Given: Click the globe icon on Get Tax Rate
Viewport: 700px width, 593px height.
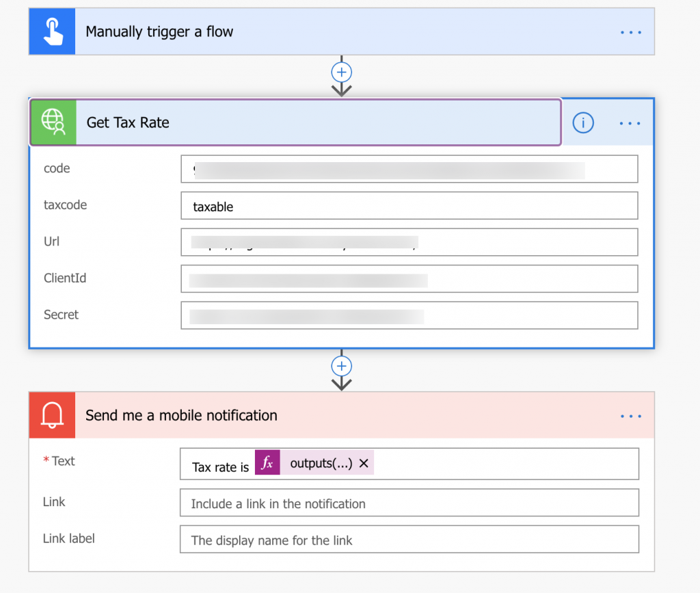Looking at the screenshot, I should click(x=53, y=122).
